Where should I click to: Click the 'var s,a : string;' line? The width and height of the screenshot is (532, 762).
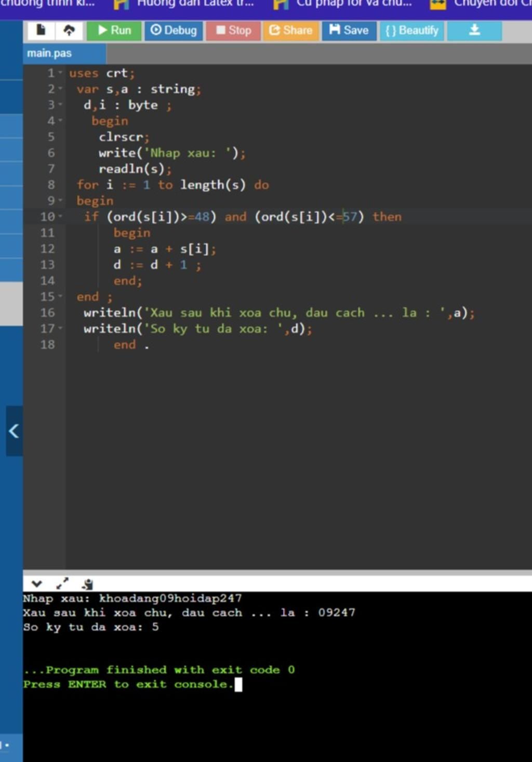pos(139,89)
